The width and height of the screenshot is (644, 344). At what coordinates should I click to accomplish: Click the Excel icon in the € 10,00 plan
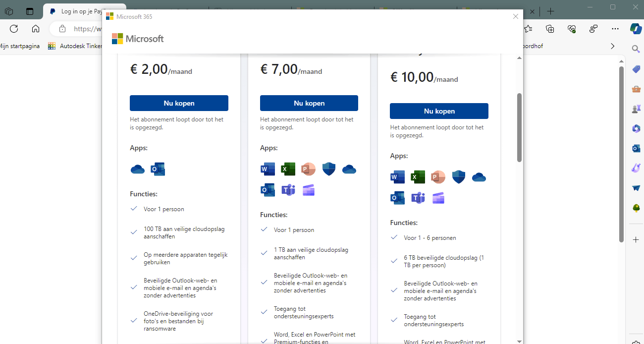pos(418,177)
